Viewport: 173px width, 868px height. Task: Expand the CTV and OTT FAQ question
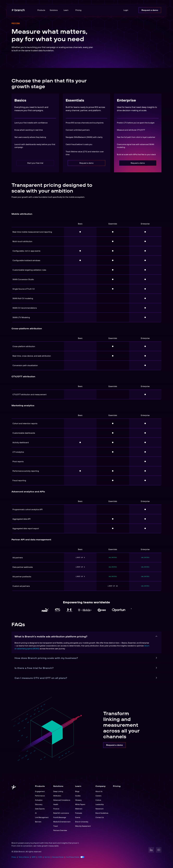(x=156, y=678)
